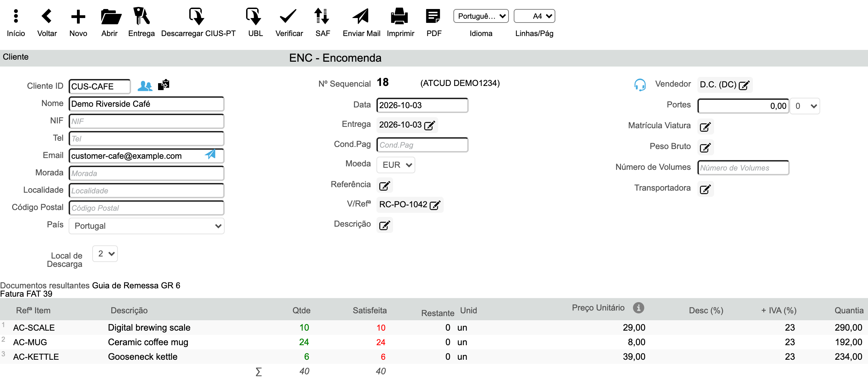This screenshot has width=868, height=384.
Task: Verify the order with the Verificar checkmark
Action: [x=288, y=16]
